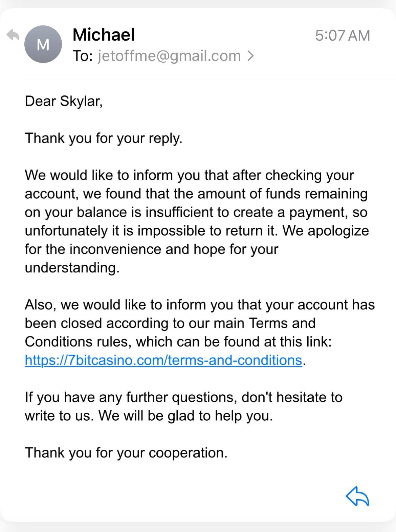Click the gray replied indicator arrow

click(x=13, y=35)
